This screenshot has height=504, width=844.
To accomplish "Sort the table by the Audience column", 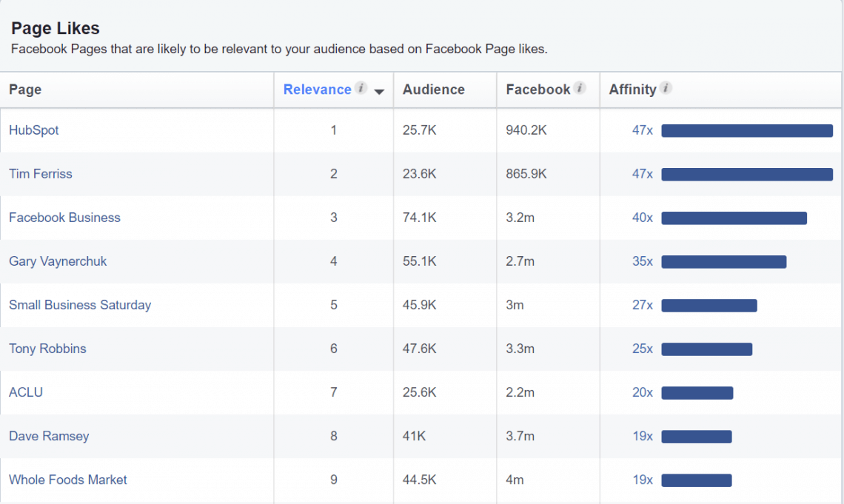I will (x=433, y=89).
